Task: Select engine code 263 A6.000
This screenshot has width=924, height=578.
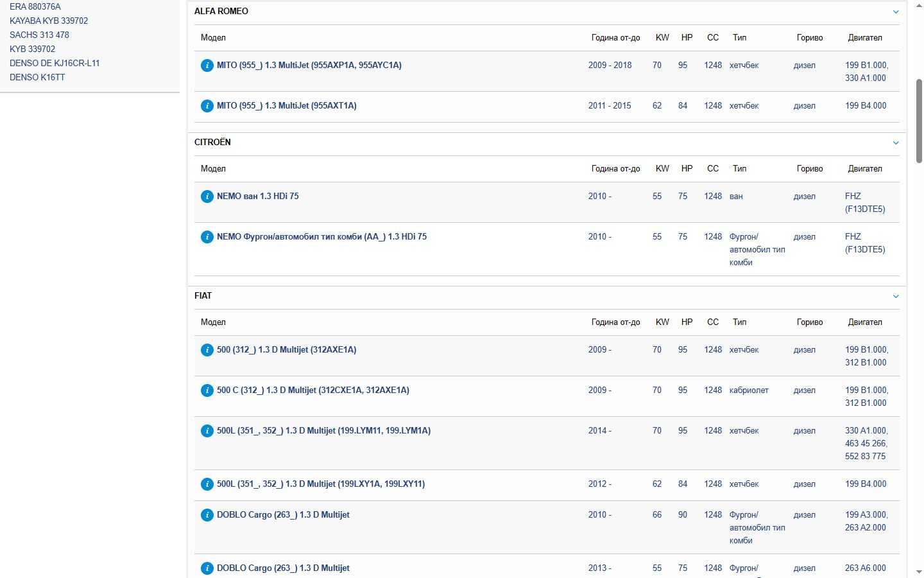Action: point(866,568)
